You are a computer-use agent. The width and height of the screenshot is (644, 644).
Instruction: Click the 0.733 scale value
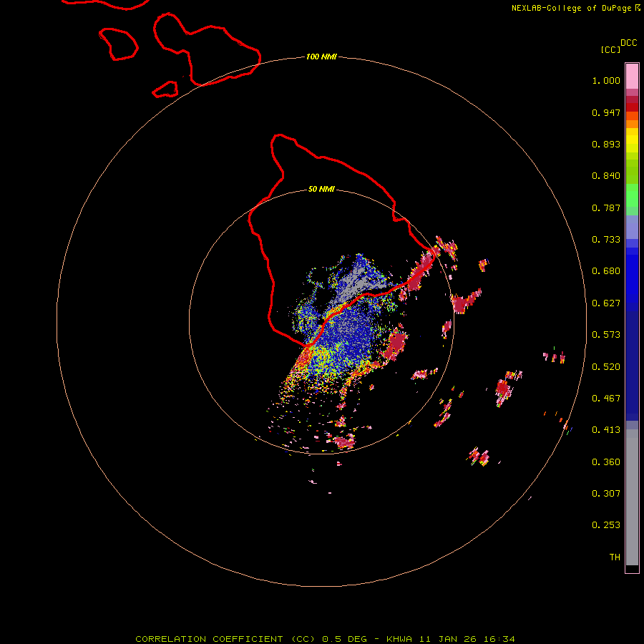click(606, 240)
